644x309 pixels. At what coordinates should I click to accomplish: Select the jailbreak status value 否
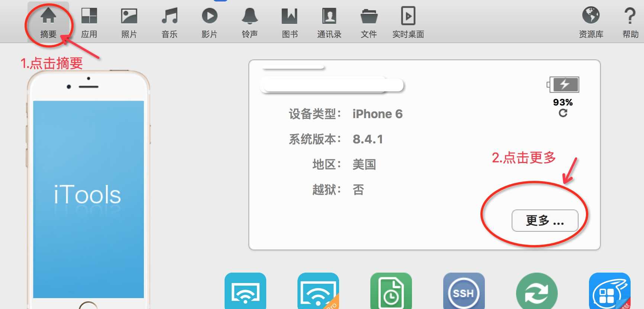click(358, 190)
